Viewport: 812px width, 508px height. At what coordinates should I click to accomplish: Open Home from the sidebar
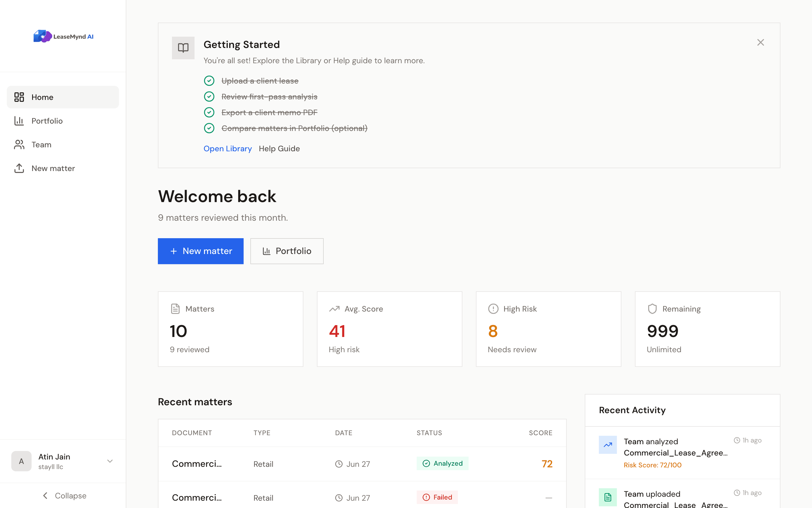63,97
